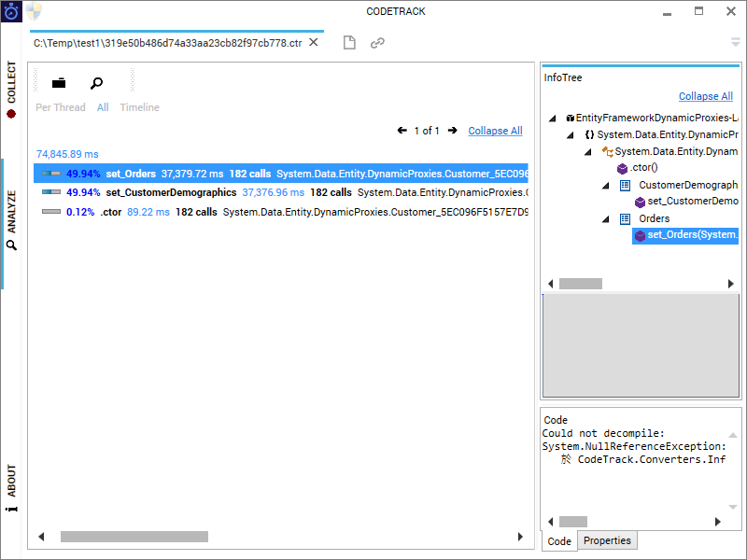Collapse the EntityFrameworkDynamicProxies tree node
Image resolution: width=747 pixels, height=560 pixels.
click(x=553, y=119)
